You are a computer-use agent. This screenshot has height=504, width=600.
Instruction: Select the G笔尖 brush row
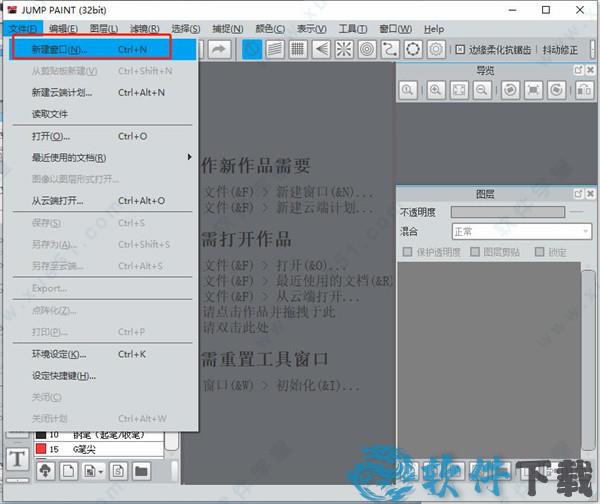click(x=98, y=449)
